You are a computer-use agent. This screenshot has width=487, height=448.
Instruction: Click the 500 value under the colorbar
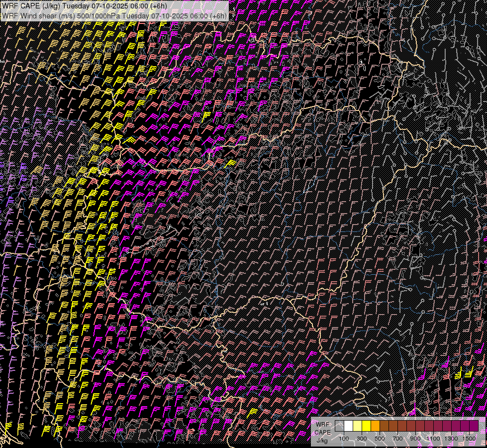380,438
